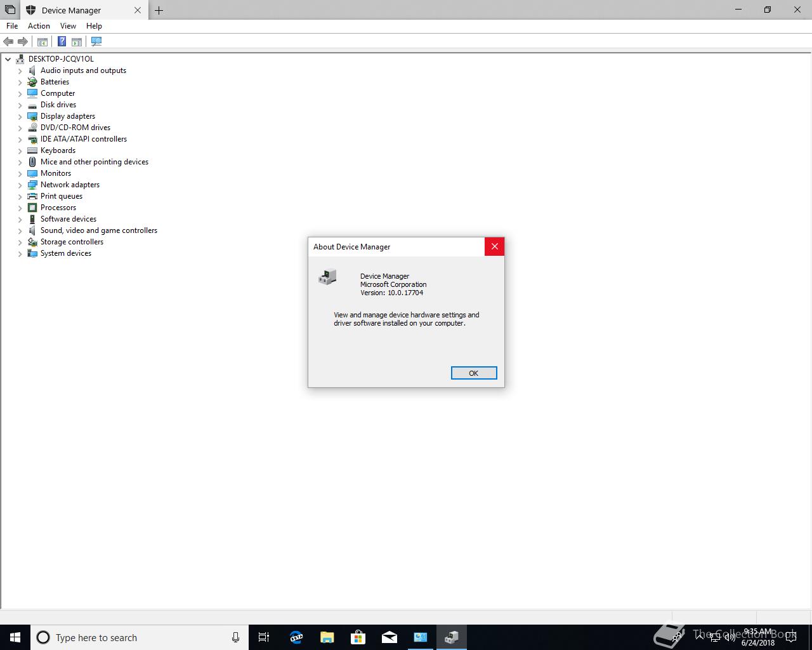This screenshot has width=812, height=650.
Task: Select the Display adapters category icon
Action: pyautogui.click(x=32, y=116)
